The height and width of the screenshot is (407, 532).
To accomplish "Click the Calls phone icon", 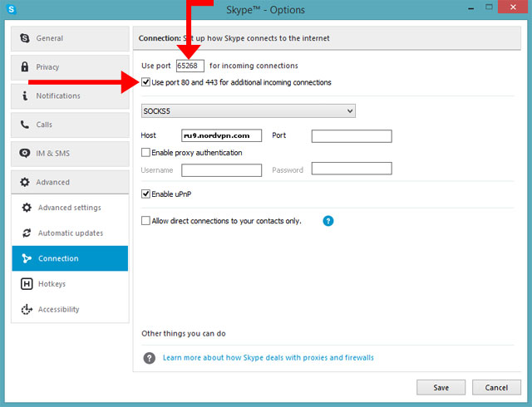I will pos(26,125).
